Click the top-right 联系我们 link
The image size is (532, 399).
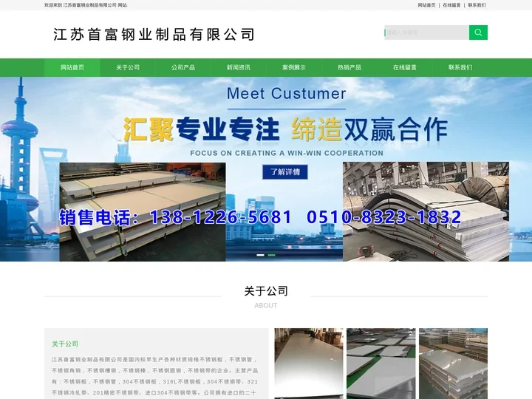click(x=477, y=5)
